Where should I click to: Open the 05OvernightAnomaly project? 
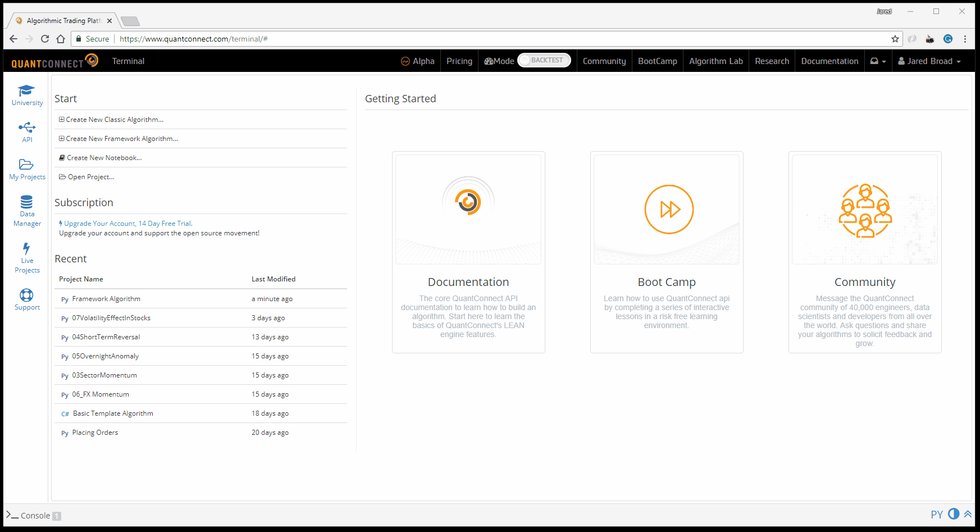tap(106, 356)
